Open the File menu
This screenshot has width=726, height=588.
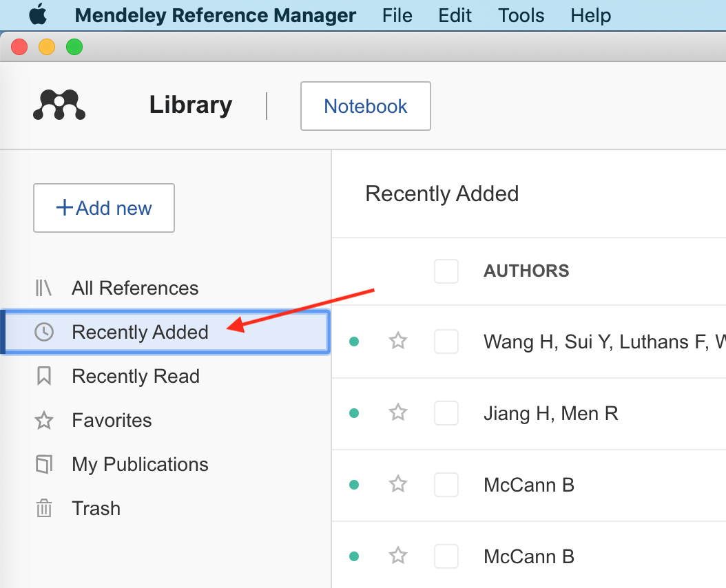pos(397,15)
